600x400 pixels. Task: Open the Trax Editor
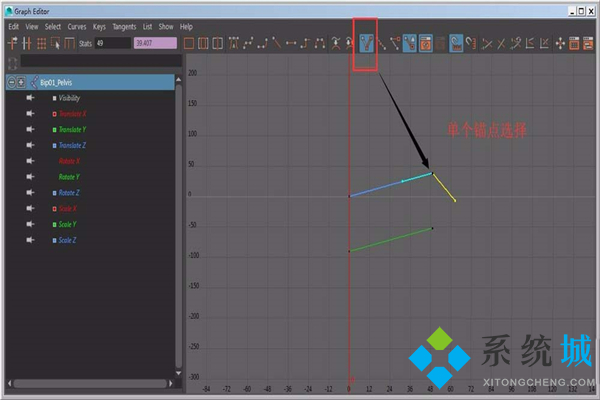click(588, 43)
